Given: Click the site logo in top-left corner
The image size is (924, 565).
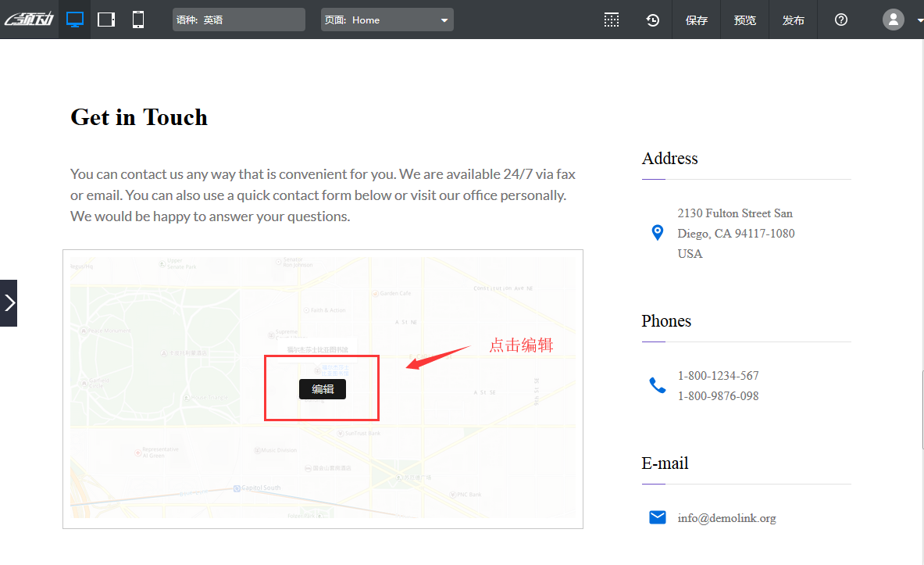Looking at the screenshot, I should (x=29, y=20).
